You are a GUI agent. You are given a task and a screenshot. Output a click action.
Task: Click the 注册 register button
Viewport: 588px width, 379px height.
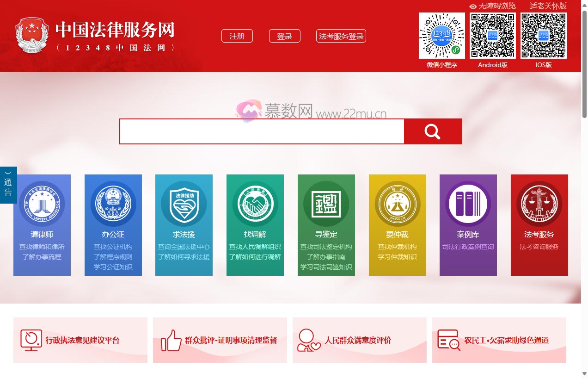(237, 36)
